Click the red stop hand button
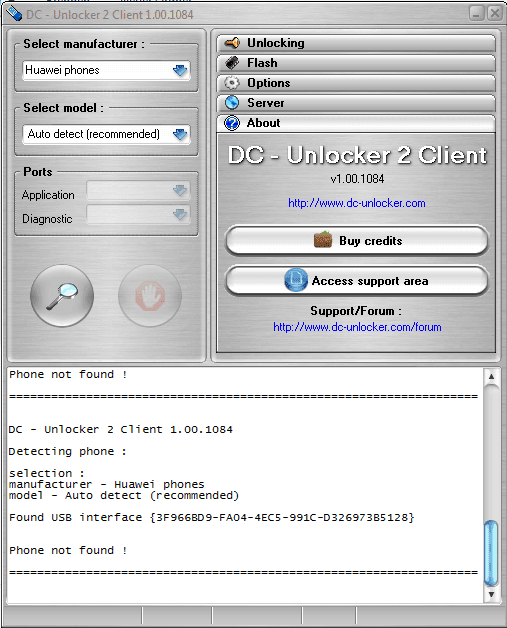Viewport: 507px width, 628px height. coord(150,296)
